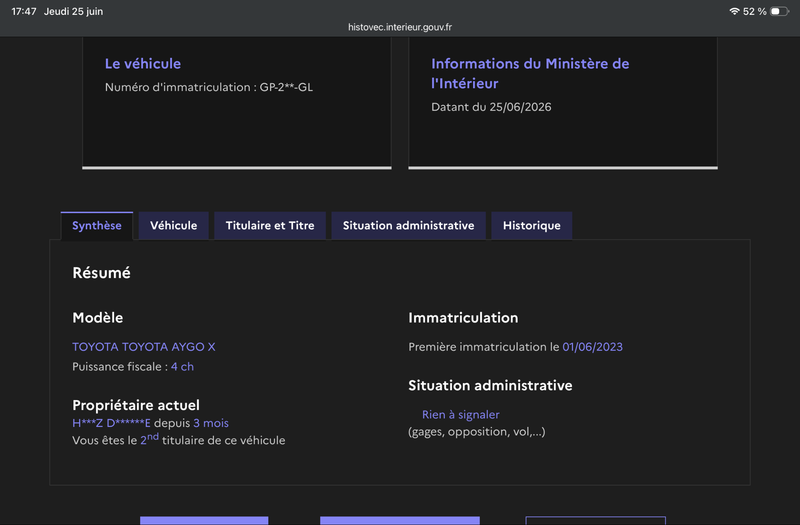800x525 pixels.
Task: Tap the battery indicator icon
Action: 780,11
